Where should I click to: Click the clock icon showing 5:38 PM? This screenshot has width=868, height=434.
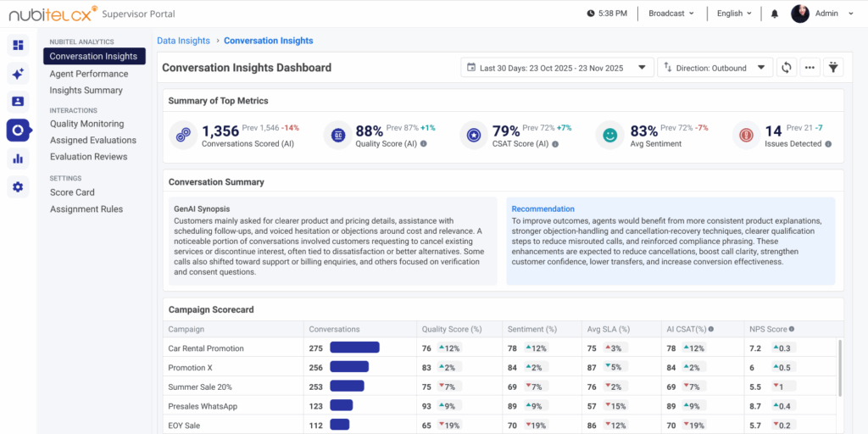pyautogui.click(x=591, y=14)
